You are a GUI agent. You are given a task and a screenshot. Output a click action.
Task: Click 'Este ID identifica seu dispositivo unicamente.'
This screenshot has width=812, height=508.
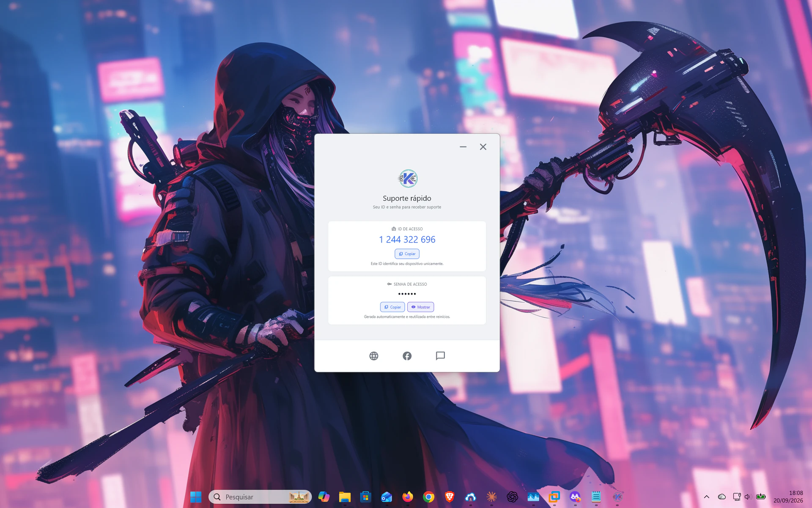407,264
